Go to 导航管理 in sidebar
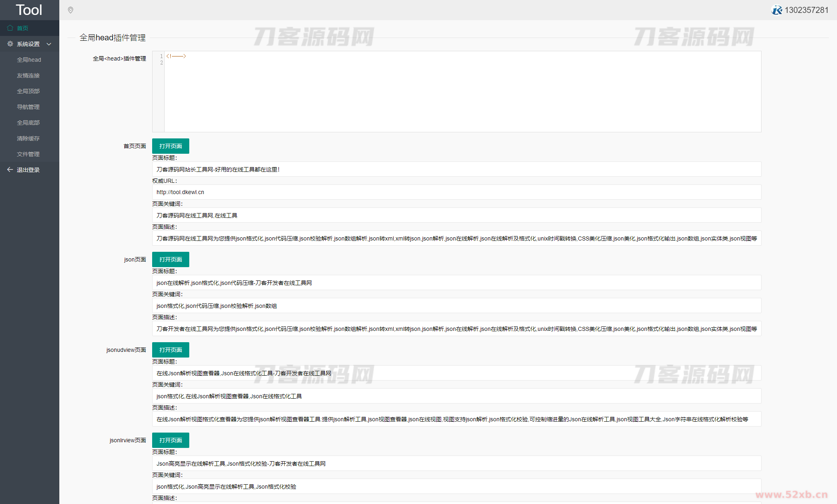The image size is (837, 504). pos(28,107)
